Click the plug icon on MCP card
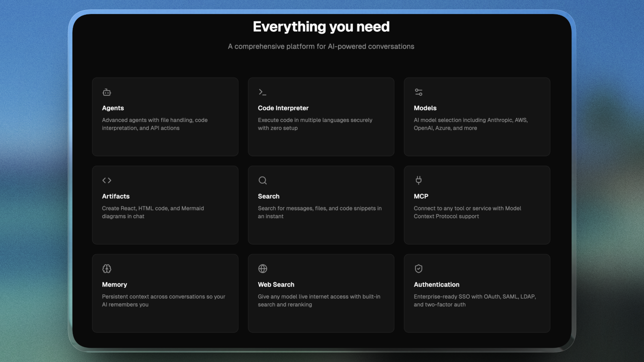This screenshot has width=644, height=362. 418,180
